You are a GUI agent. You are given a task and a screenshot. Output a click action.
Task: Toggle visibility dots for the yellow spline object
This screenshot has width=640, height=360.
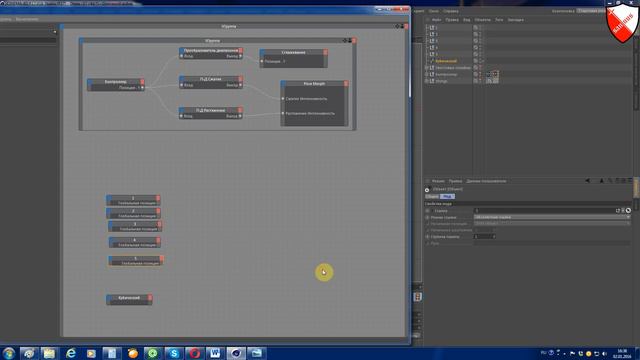click(480, 61)
